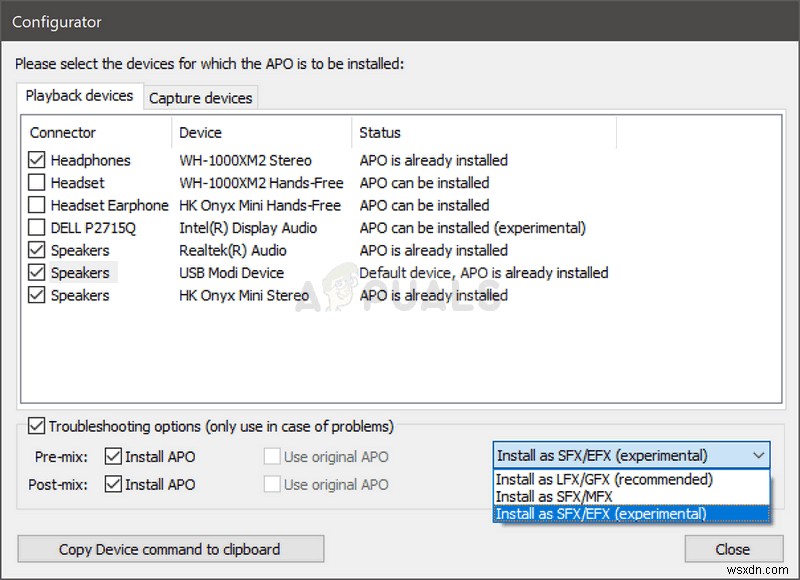Uncheck Speakers with Realtek(R) Audio
Viewport: 800px width, 580px height.
[x=37, y=250]
